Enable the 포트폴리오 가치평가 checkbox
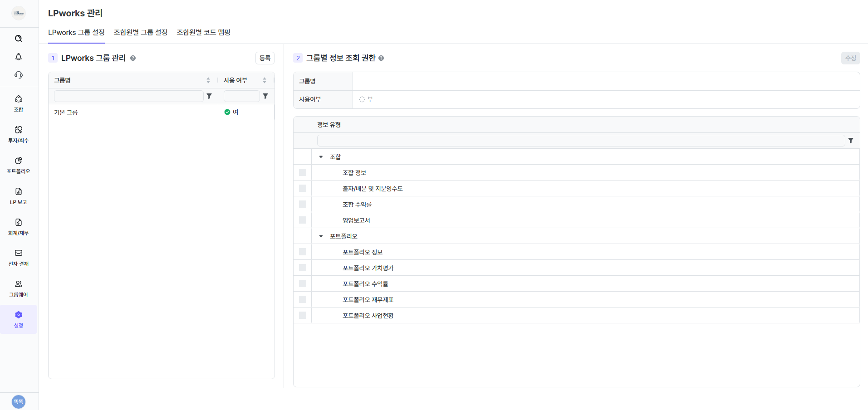 tap(303, 268)
